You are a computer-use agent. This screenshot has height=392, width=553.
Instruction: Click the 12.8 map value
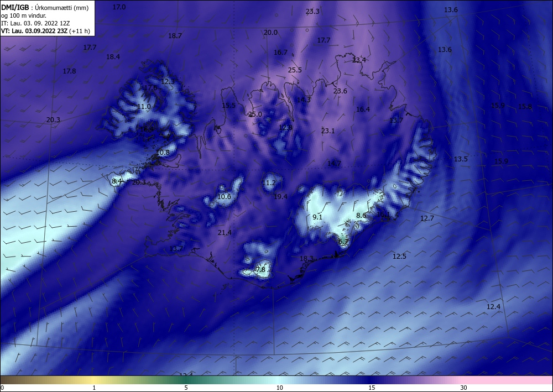[x=285, y=128]
